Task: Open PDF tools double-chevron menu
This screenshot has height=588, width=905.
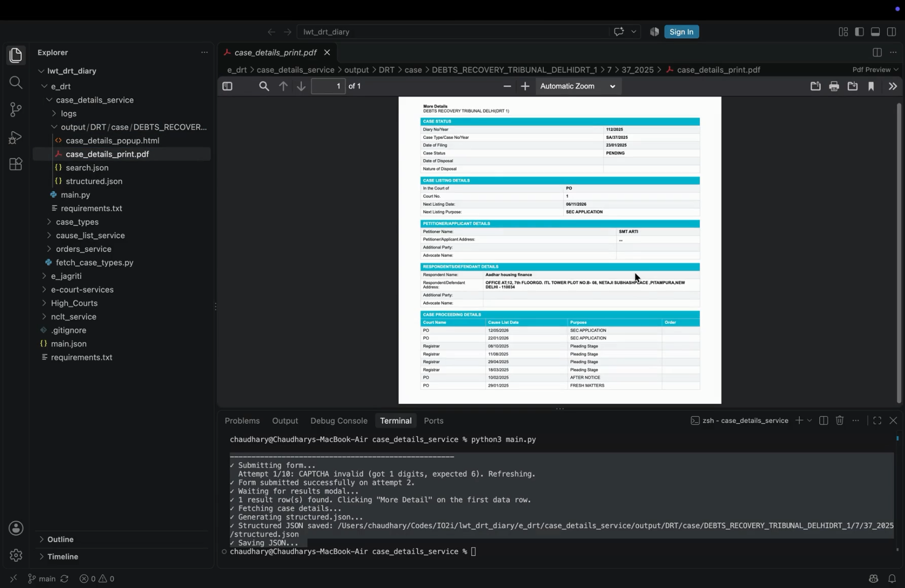Action: tap(893, 86)
